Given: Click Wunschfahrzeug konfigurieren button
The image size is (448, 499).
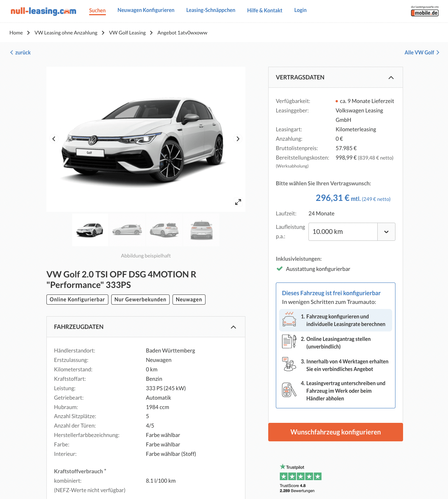Looking at the screenshot, I should (x=336, y=432).
